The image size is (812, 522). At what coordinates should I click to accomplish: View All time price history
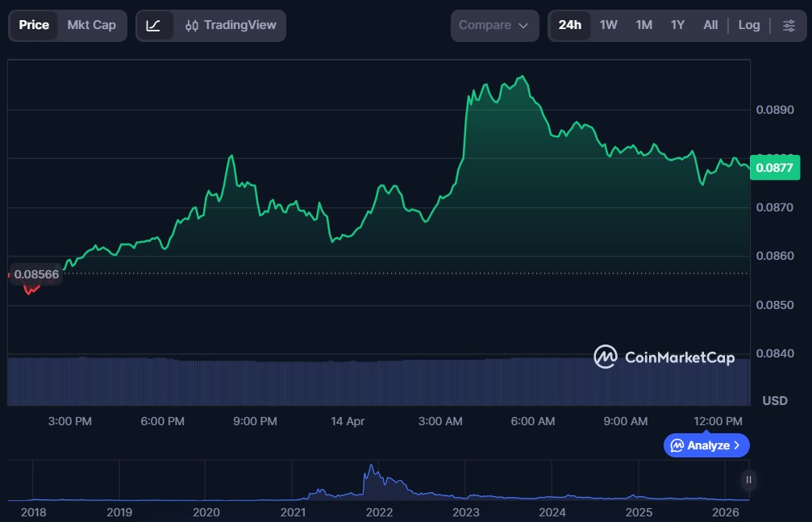(710, 25)
